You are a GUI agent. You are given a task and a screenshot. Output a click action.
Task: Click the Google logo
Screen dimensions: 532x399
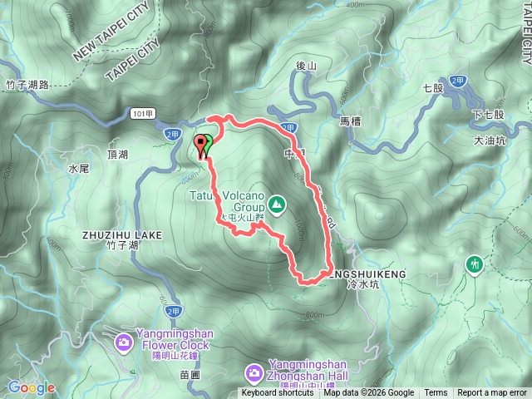32,388
